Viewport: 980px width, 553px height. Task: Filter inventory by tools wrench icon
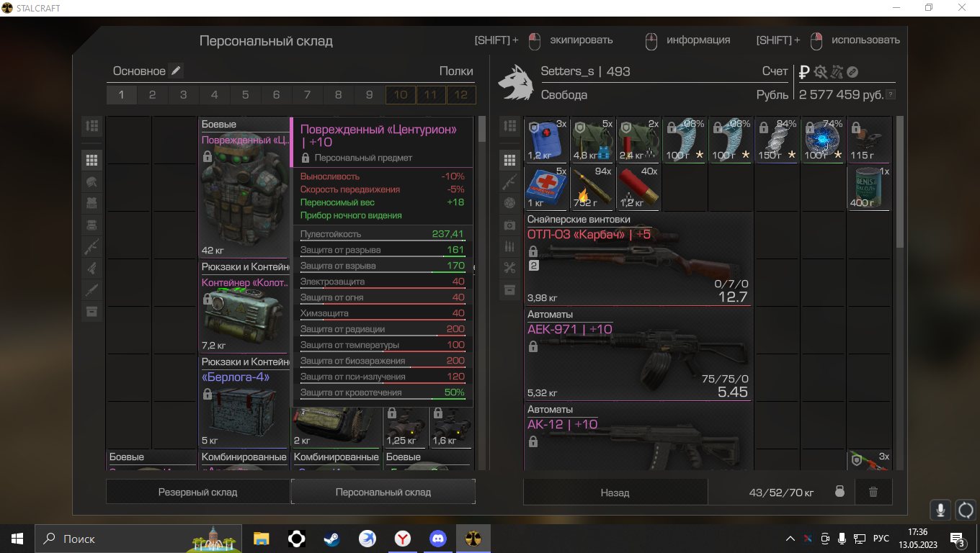point(510,268)
